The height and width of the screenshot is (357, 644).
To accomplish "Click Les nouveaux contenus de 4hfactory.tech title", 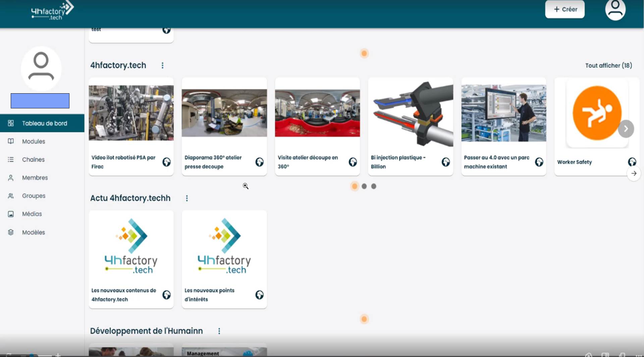I will pyautogui.click(x=124, y=295).
